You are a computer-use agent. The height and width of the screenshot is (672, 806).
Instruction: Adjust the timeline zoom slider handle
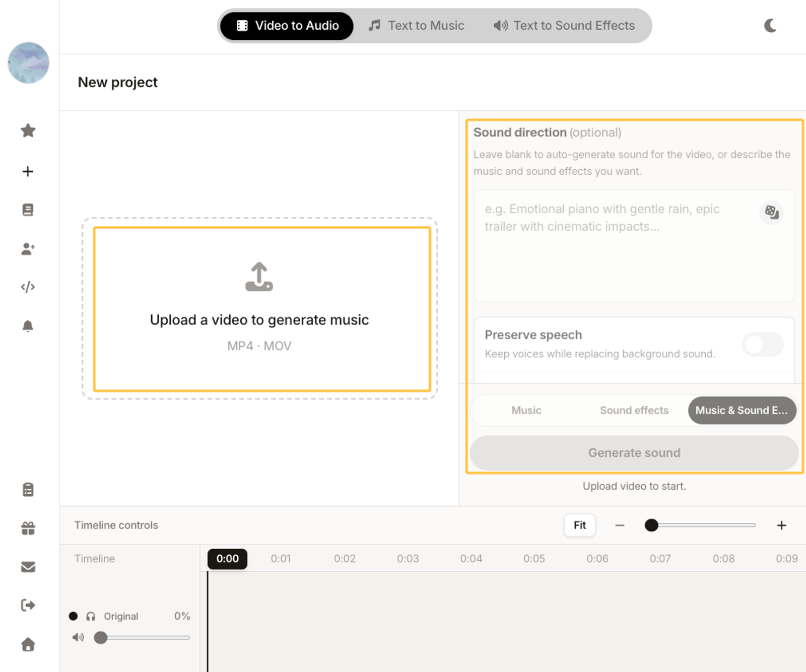click(x=651, y=525)
